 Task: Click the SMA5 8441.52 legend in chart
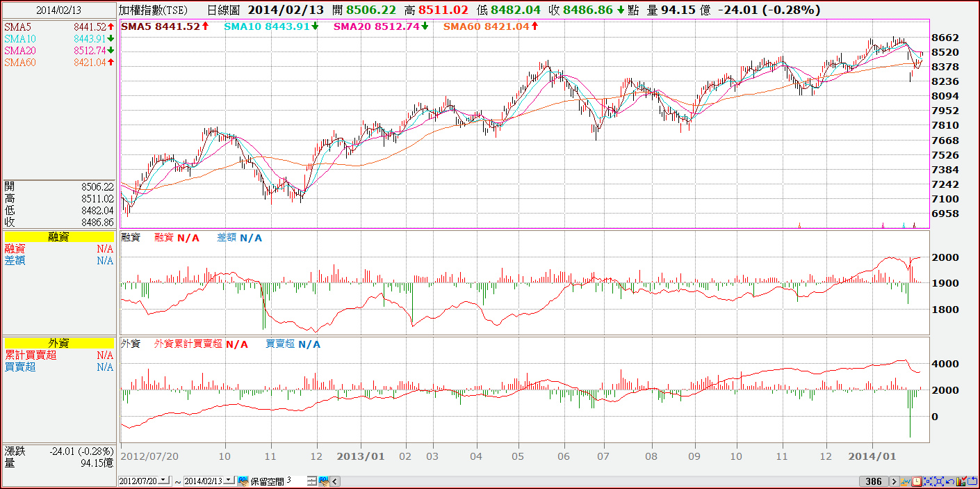point(165,26)
